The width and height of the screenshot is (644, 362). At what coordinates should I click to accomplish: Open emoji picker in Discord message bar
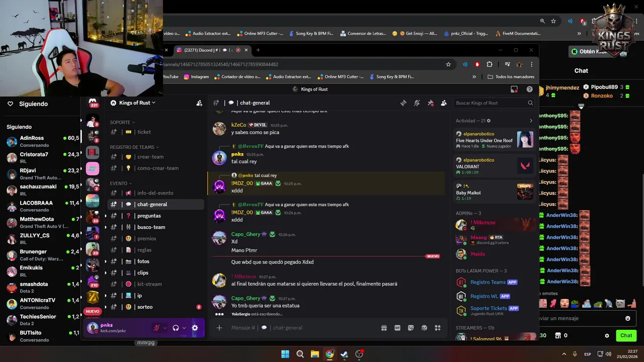point(424,328)
